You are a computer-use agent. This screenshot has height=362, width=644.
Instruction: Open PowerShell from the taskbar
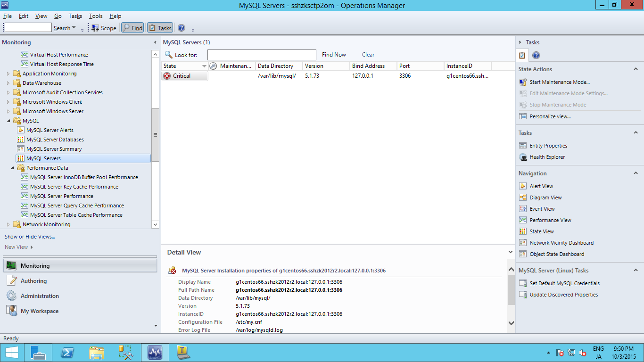click(x=68, y=352)
